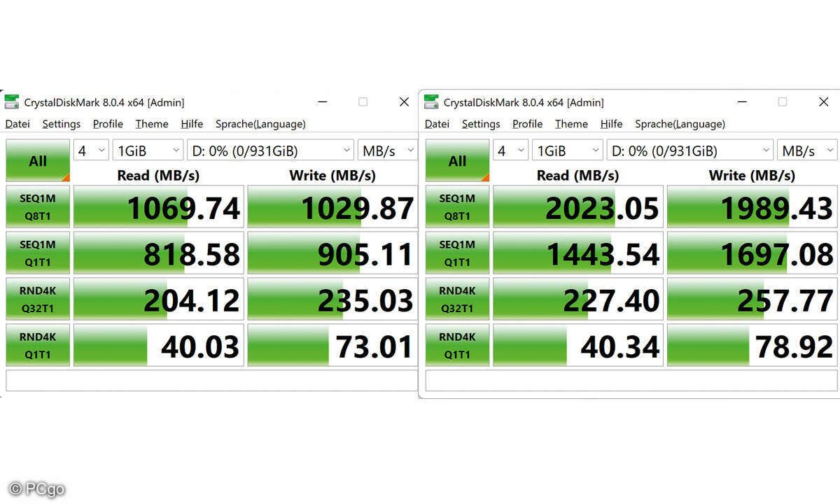This screenshot has height=504, width=840.
Task: Expand test size dropdown 1GiB in right window
Action: click(x=567, y=150)
